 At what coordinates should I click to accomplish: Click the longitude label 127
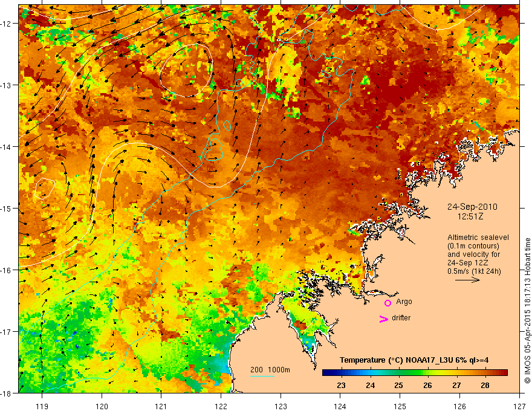(x=519, y=406)
